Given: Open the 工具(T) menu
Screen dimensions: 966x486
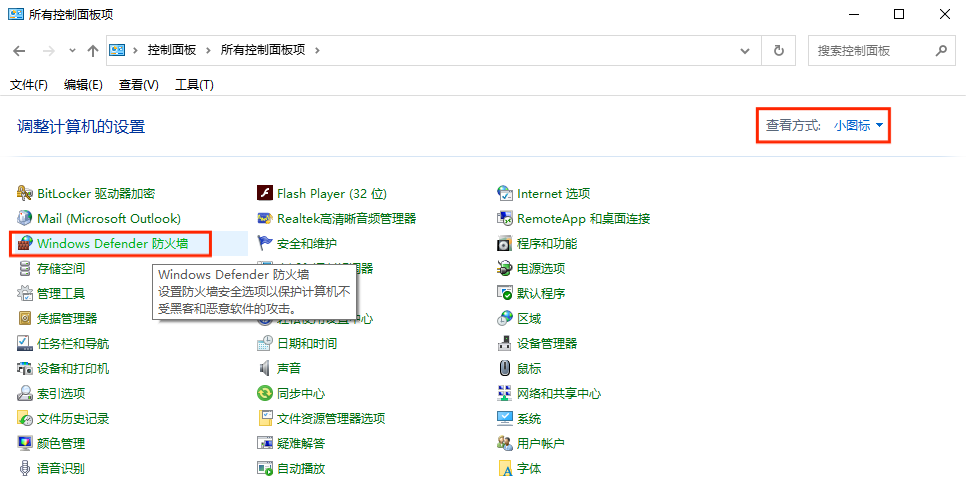Looking at the screenshot, I should (x=194, y=84).
